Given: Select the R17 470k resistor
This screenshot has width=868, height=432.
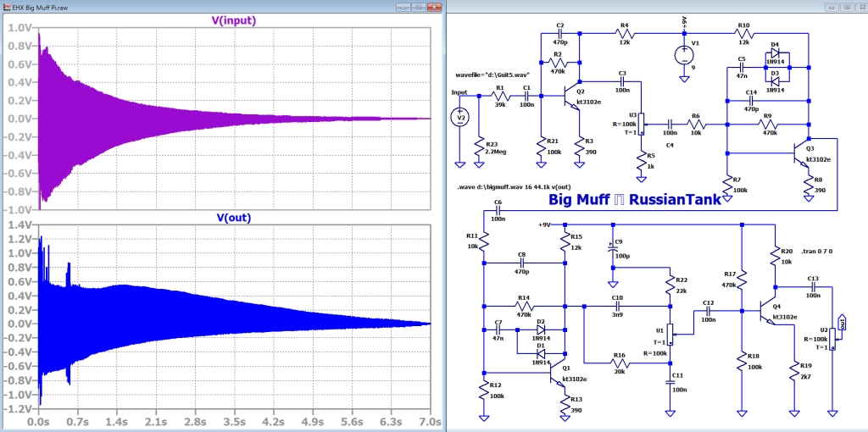Looking at the screenshot, I should (743, 280).
